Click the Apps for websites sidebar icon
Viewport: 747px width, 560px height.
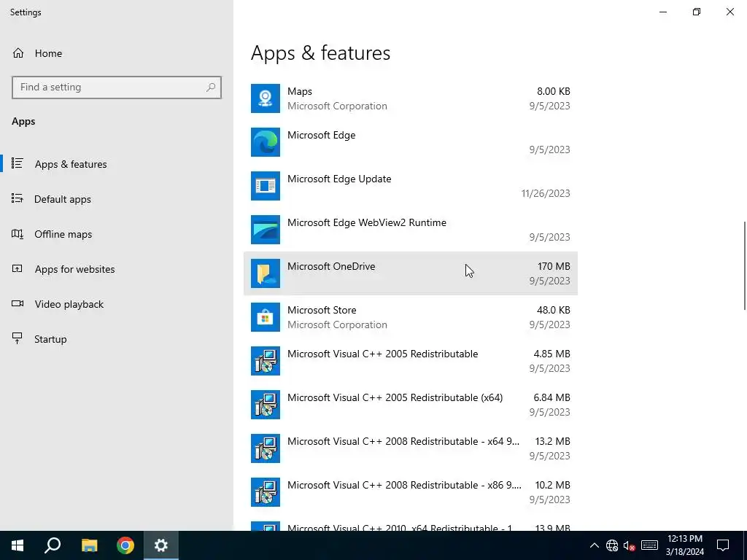click(x=18, y=268)
